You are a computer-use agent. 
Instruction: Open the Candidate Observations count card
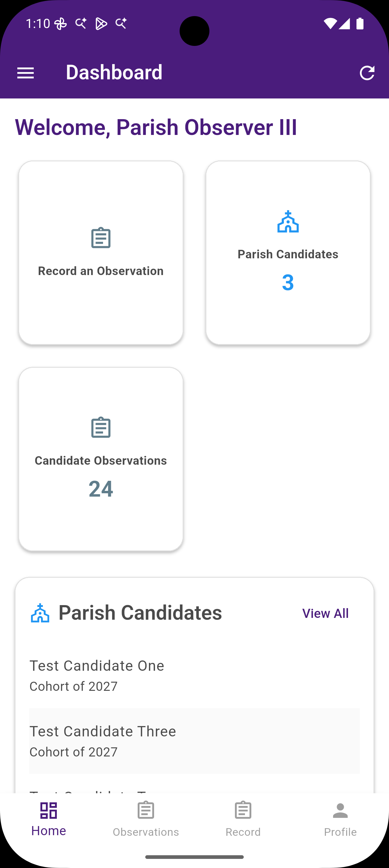click(101, 459)
